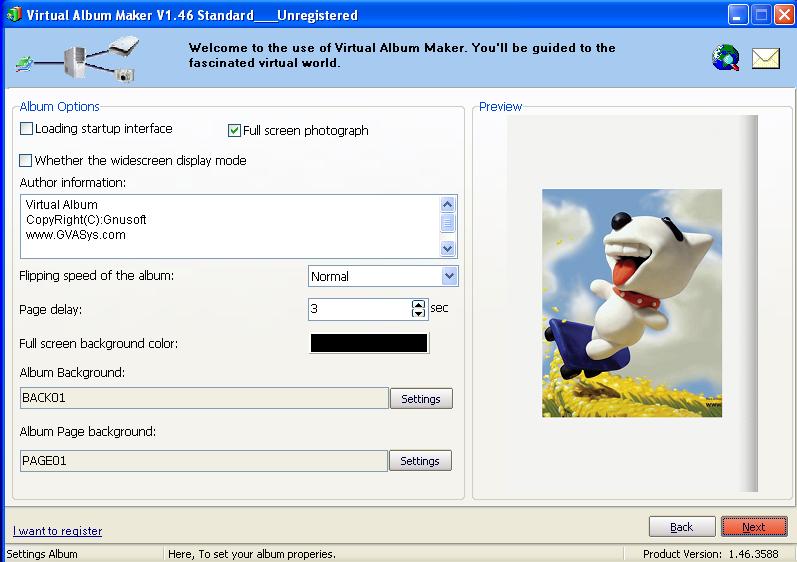Viewport: 797px width, 562px height.
Task: Click the Next button
Action: [754, 527]
